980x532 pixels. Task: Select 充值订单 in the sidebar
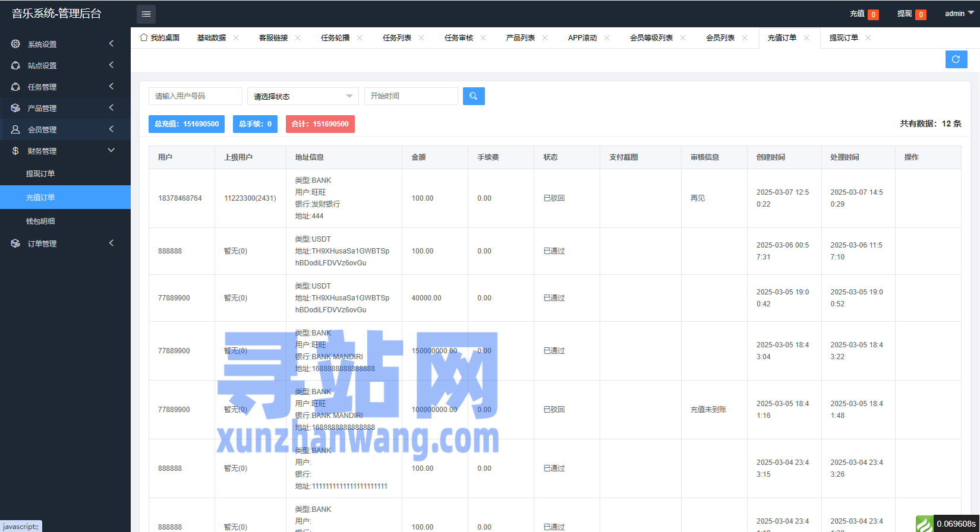[65, 197]
